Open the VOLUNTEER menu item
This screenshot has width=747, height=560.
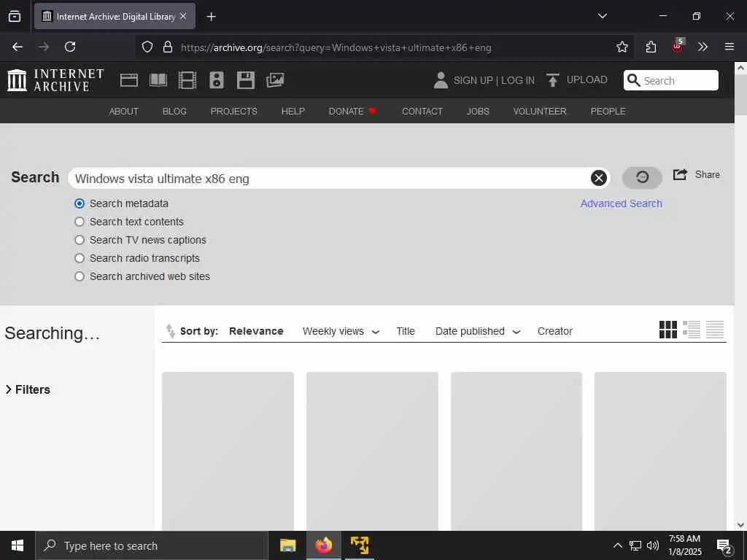coord(540,111)
